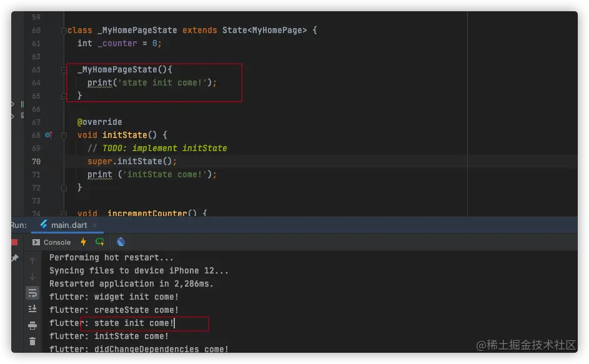The width and height of the screenshot is (589, 364).
Task: Click 'Performing hot restart...' console line
Action: point(111,258)
